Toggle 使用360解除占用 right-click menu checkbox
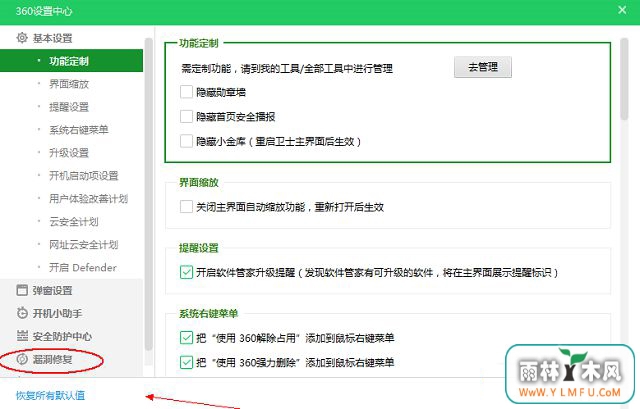The width and height of the screenshot is (640, 409). pos(186,338)
